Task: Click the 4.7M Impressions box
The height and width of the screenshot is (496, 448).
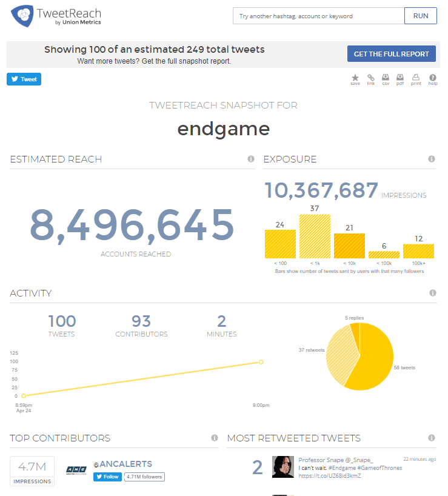Action: pos(32,471)
